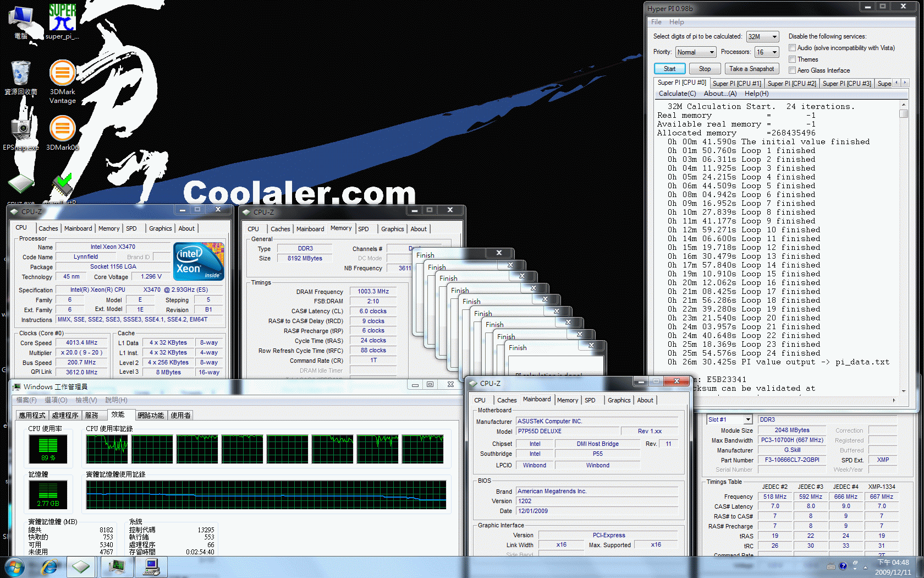The image size is (924, 578).
Task: Enable Audio service disabling checkbox
Action: [793, 48]
